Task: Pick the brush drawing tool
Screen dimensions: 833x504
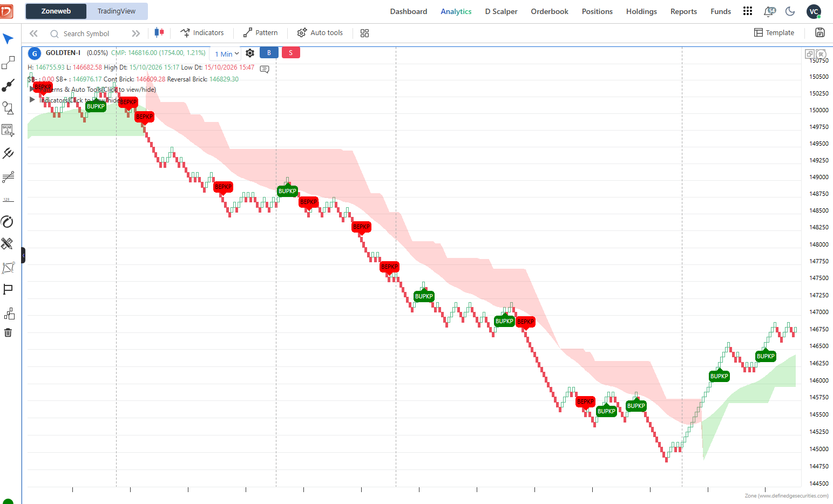Action: (8, 85)
